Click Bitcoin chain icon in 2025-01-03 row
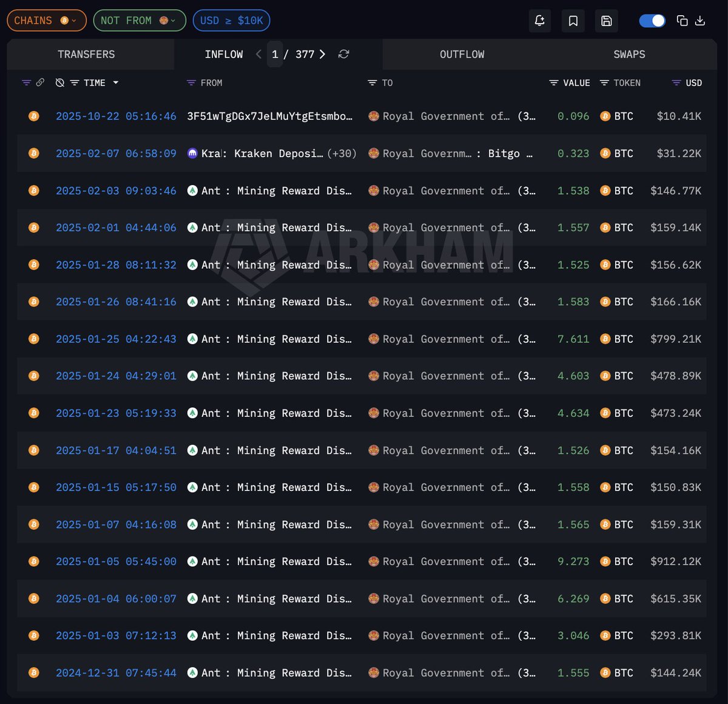The height and width of the screenshot is (704, 728). click(x=34, y=635)
